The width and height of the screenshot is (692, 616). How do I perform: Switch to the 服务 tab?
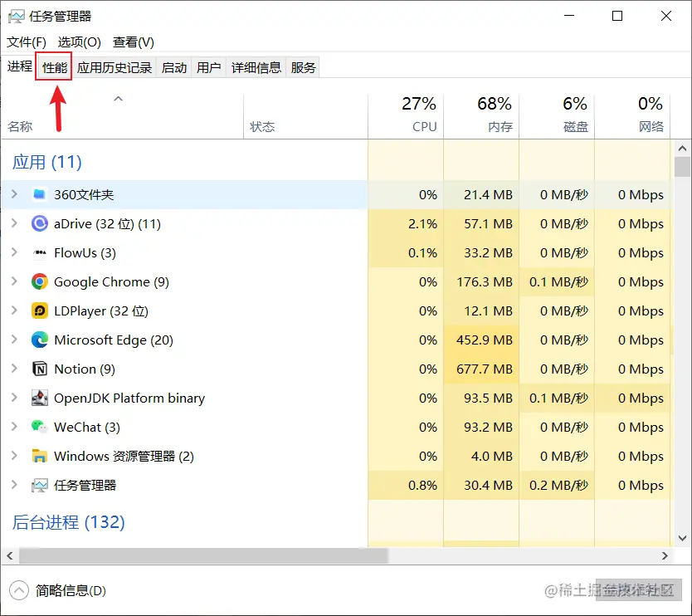(303, 67)
